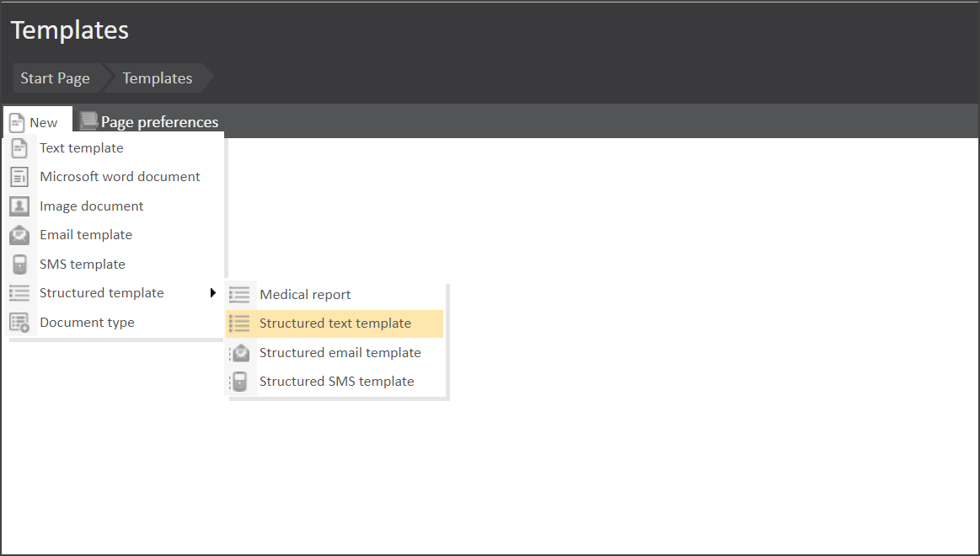Viewport: 980px width, 556px height.
Task: Click the Document type icon
Action: point(19,323)
